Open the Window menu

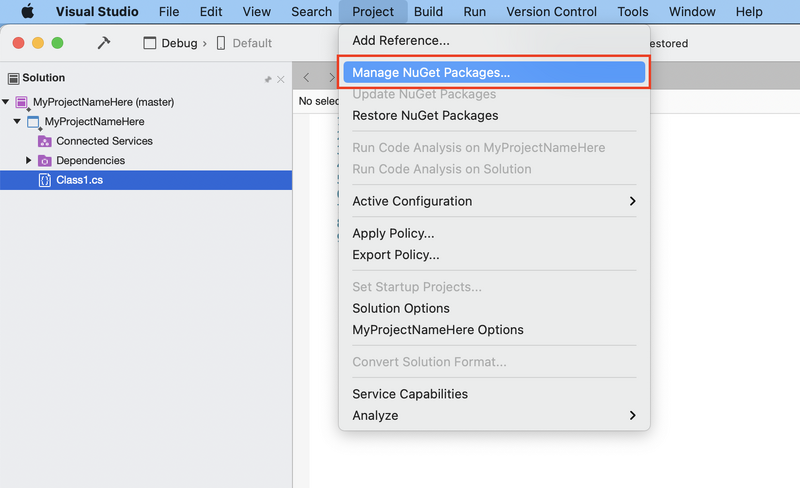click(692, 11)
